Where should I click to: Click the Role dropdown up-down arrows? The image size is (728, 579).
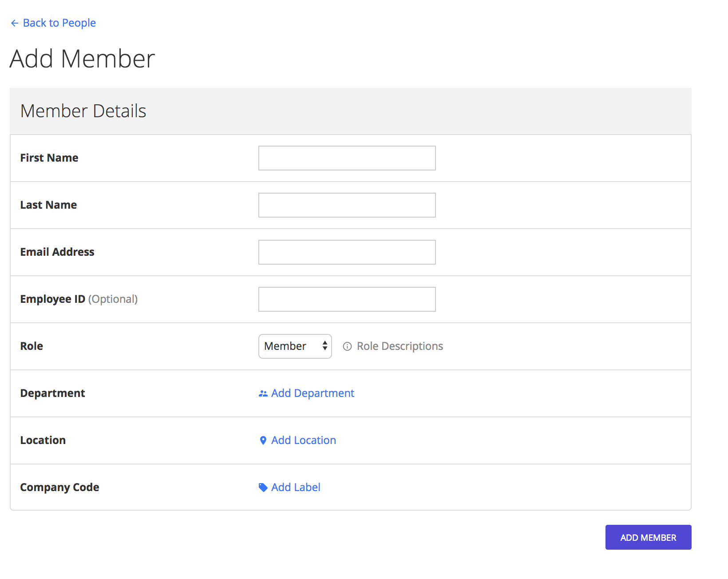click(x=325, y=346)
